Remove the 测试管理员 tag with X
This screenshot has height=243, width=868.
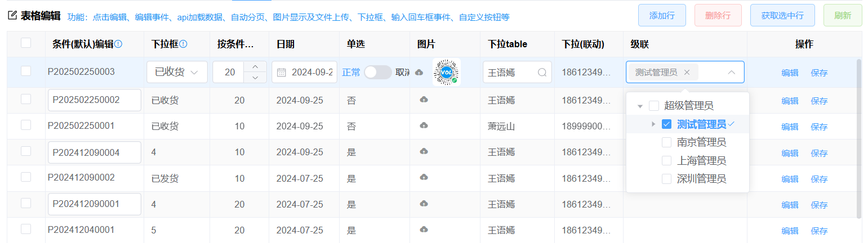(687, 72)
